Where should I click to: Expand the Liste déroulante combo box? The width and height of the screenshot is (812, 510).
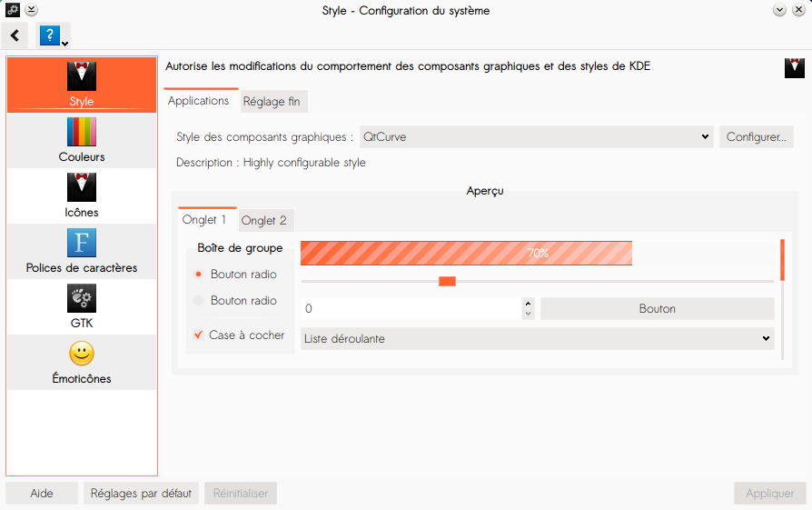[x=537, y=338]
